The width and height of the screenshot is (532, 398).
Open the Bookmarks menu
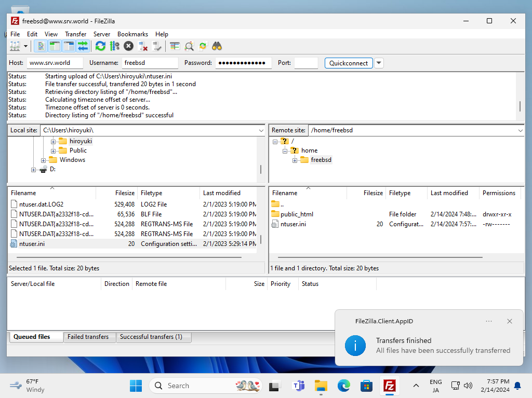pos(132,34)
